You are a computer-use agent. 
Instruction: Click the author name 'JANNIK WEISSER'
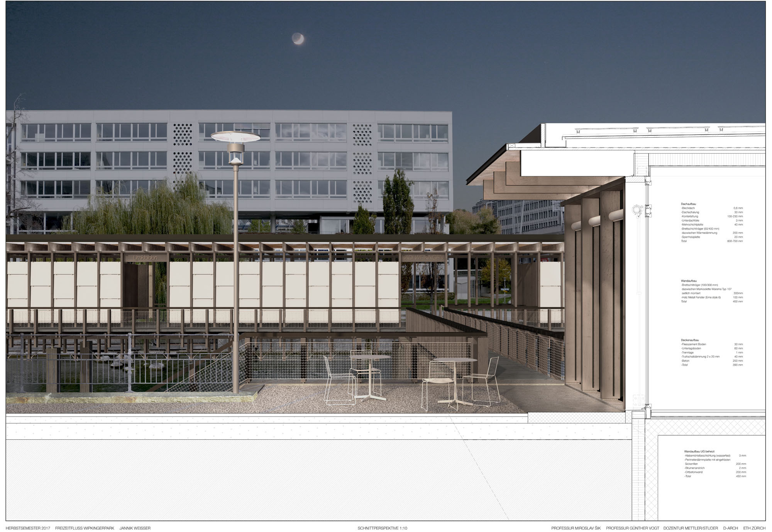coord(135,528)
